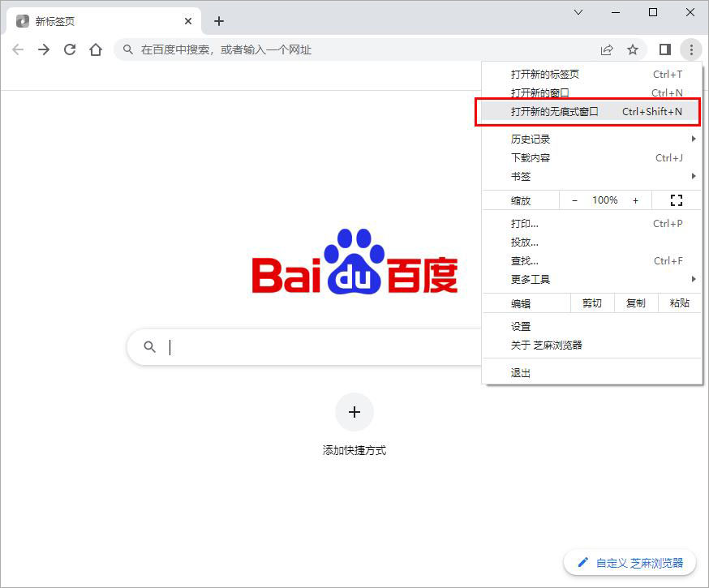Select the 新标签页 tab
The width and height of the screenshot is (709, 588).
[x=104, y=21]
